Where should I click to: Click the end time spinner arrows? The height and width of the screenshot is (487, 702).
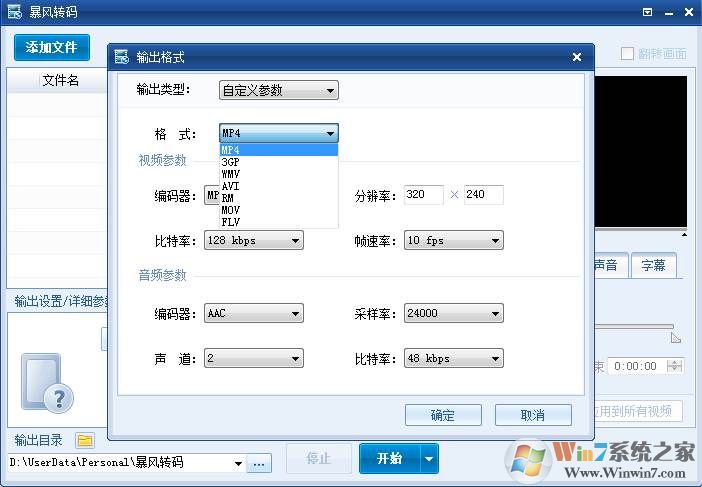coord(674,366)
